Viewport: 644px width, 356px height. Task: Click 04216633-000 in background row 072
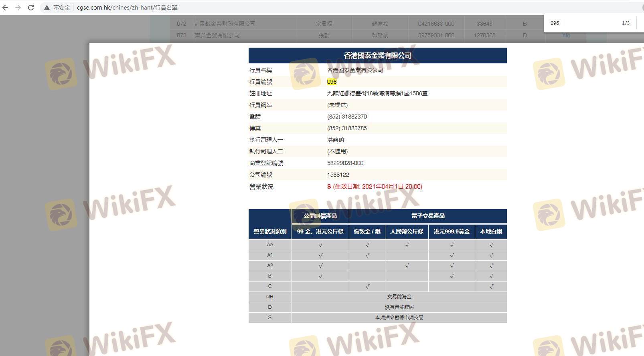436,24
